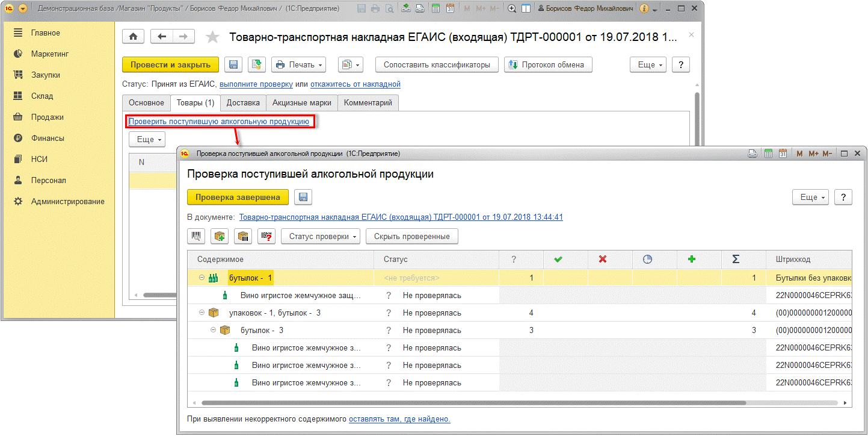Viewport: 868px width, 436px height.
Task: Open Еще dropdown under Товары tab
Action: [x=147, y=139]
